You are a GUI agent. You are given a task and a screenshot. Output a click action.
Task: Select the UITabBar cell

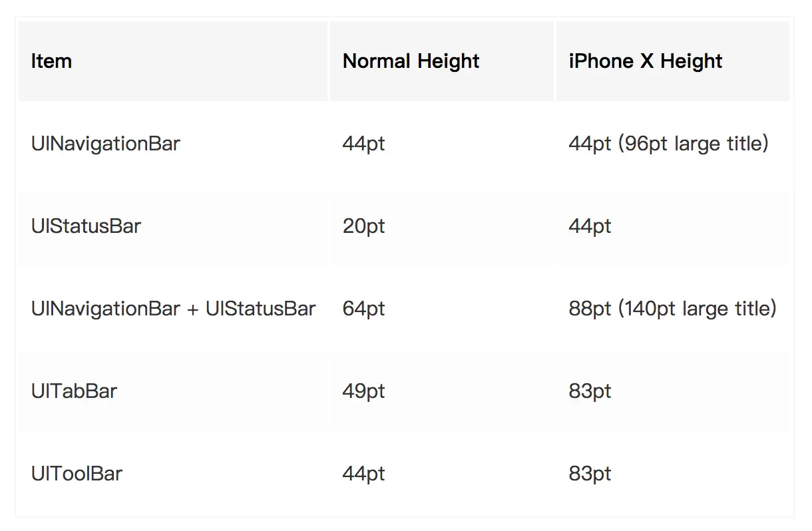point(74,391)
